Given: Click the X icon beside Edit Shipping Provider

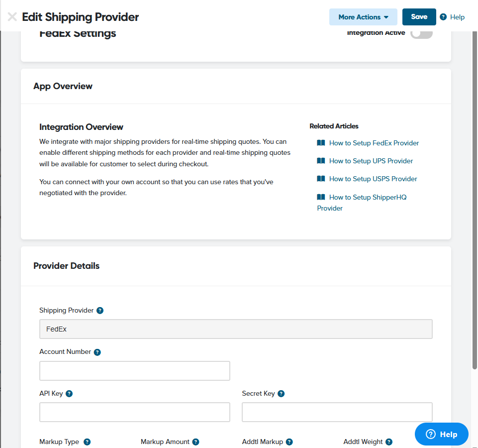Looking at the screenshot, I should point(12,17).
